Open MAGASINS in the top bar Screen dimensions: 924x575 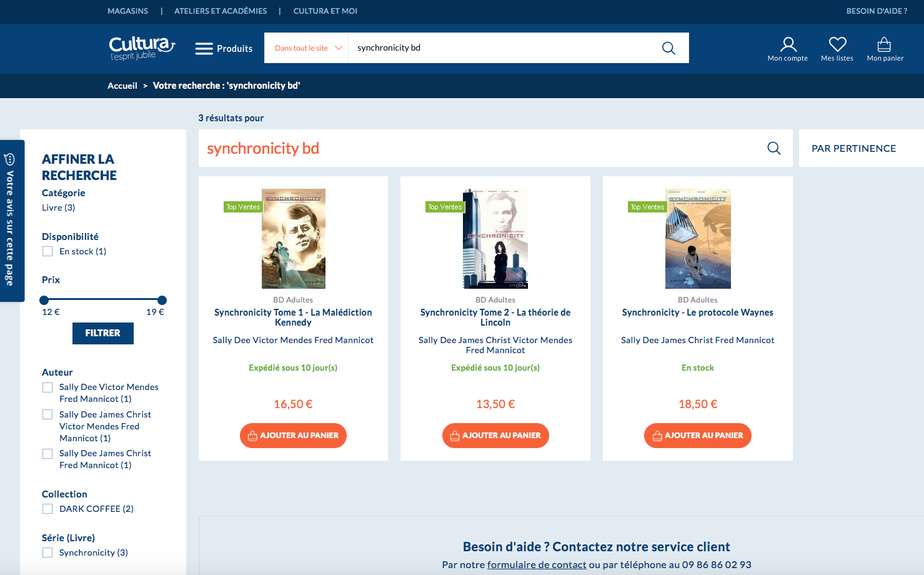pos(128,11)
